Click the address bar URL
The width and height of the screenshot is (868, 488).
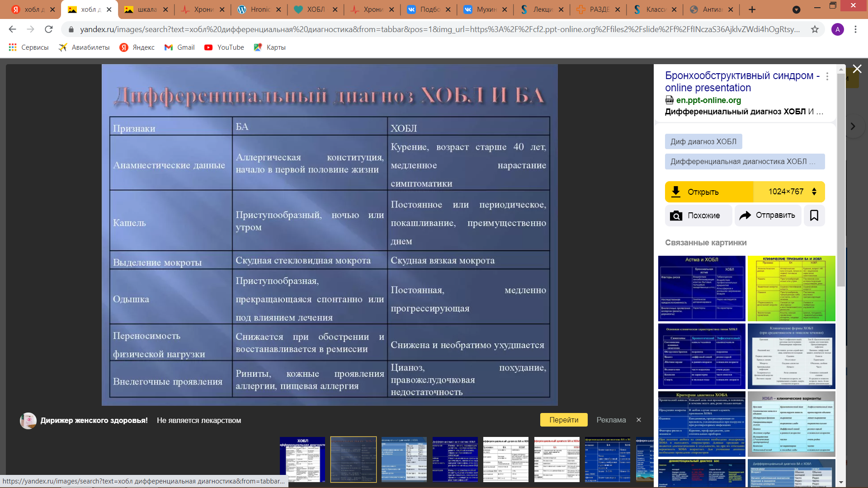tap(439, 29)
